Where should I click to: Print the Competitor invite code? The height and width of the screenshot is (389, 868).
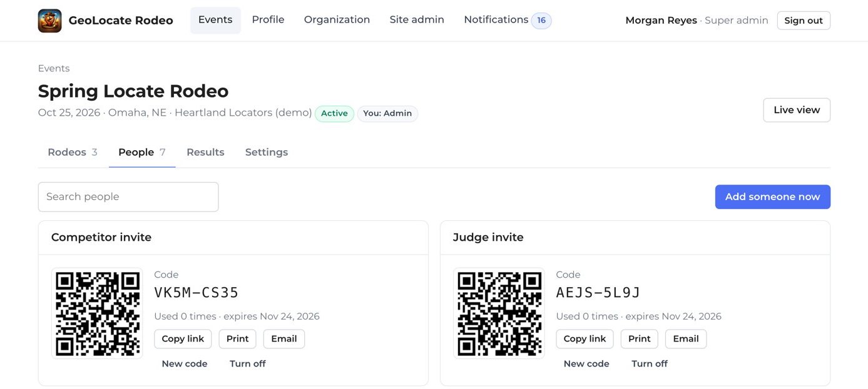click(238, 339)
